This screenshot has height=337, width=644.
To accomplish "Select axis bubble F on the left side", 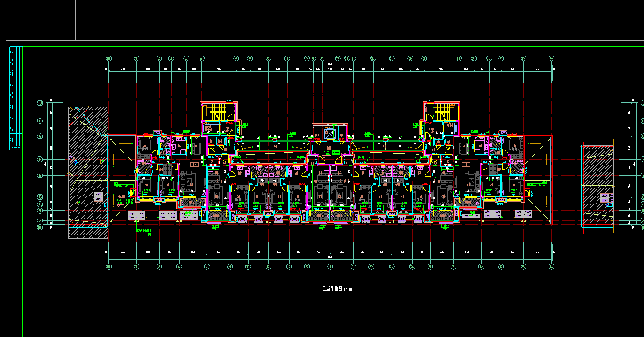I will coord(40,159).
